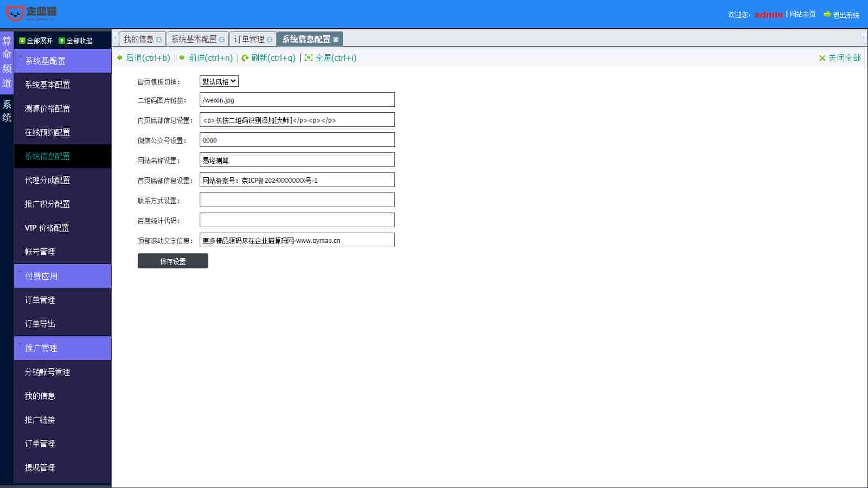Click 全屏(ctrl+i) in the toolbar
The height and width of the screenshot is (488, 868).
coord(336,57)
